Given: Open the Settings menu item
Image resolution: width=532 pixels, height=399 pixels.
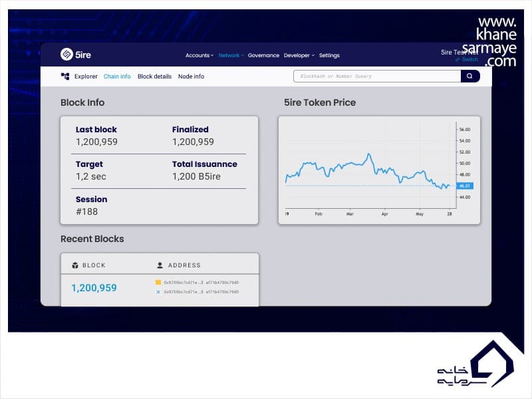Looking at the screenshot, I should click(329, 55).
